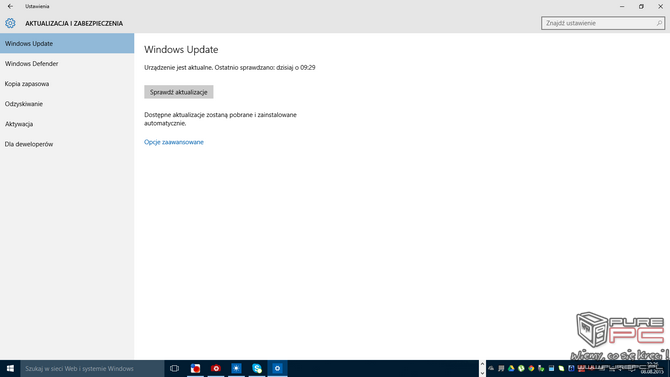The image size is (670, 377).
Task: Restore down the Ustawienia window
Action: pyautogui.click(x=641, y=6)
